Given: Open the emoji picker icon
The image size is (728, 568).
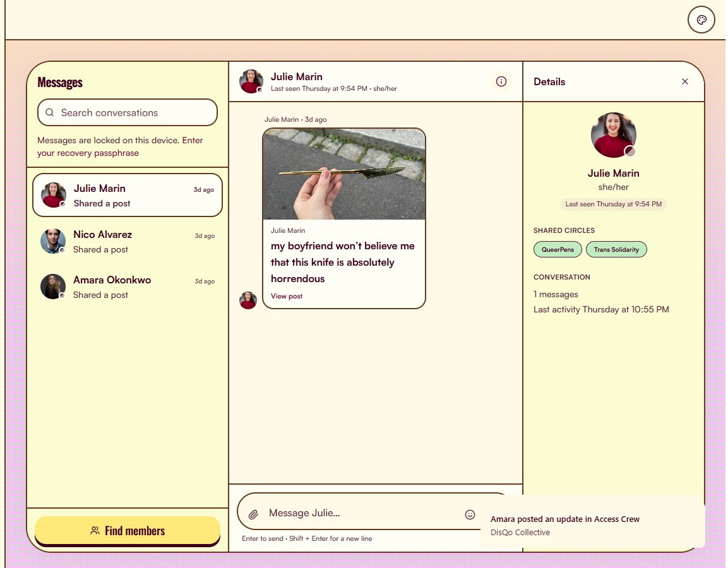Looking at the screenshot, I should (470, 514).
